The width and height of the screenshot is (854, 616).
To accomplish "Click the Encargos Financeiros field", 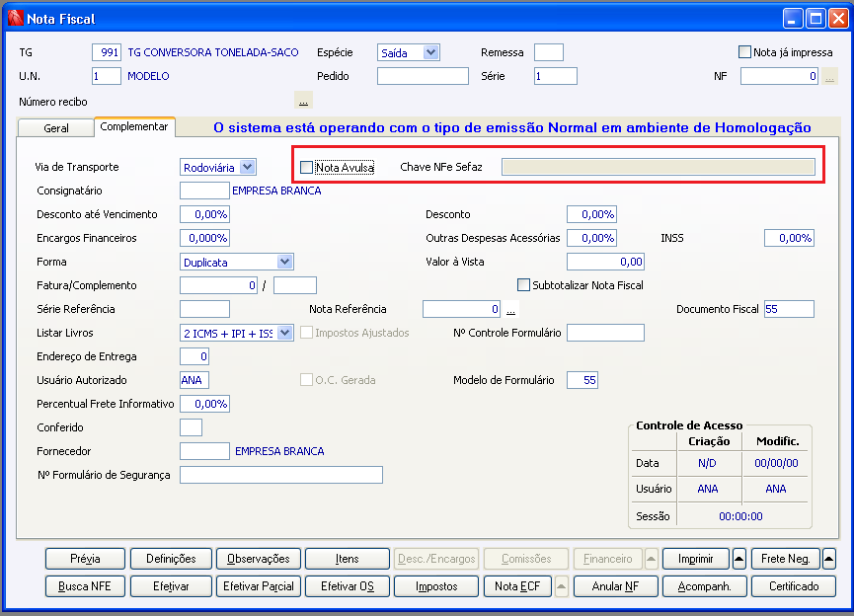I will pos(204,238).
